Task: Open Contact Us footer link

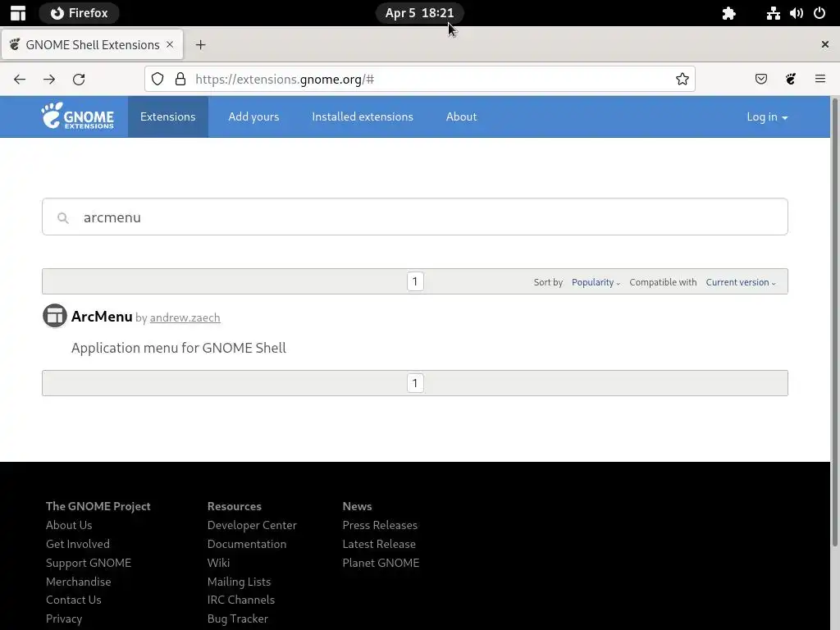Action: tap(73, 600)
